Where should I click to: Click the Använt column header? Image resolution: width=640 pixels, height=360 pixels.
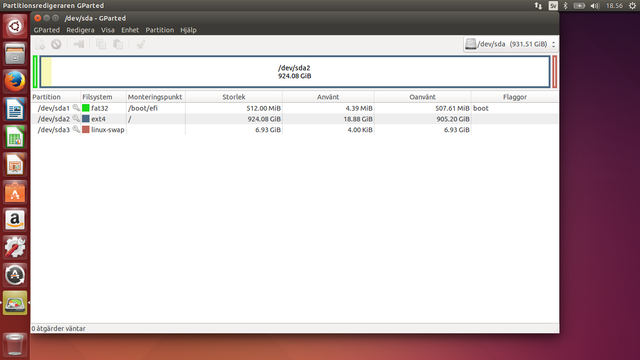click(328, 97)
